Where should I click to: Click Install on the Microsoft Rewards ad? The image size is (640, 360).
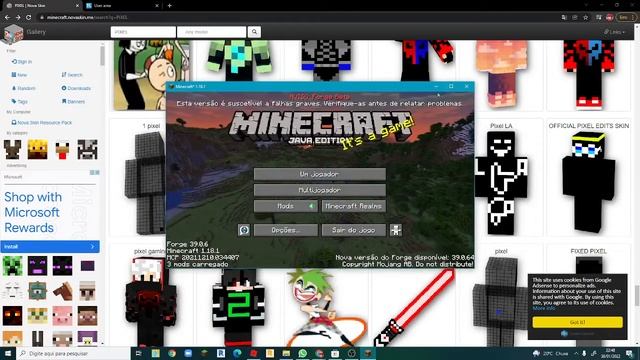point(50,247)
